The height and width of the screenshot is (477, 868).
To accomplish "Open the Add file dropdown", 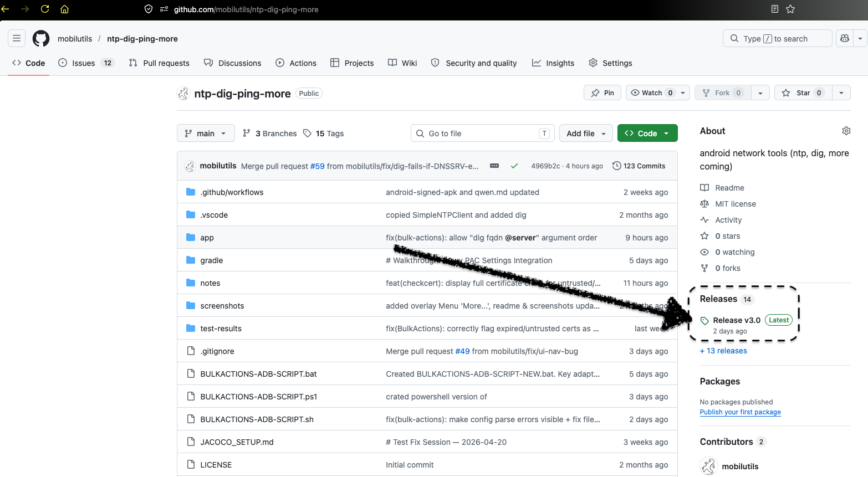I will [586, 133].
